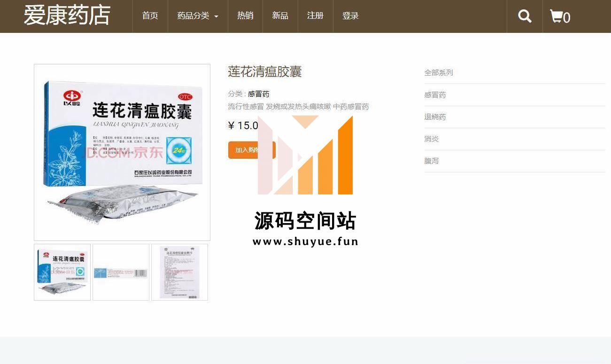Screen dimensions: 611x364
Task: Open the shopping cart icon
Action: tap(560, 16)
